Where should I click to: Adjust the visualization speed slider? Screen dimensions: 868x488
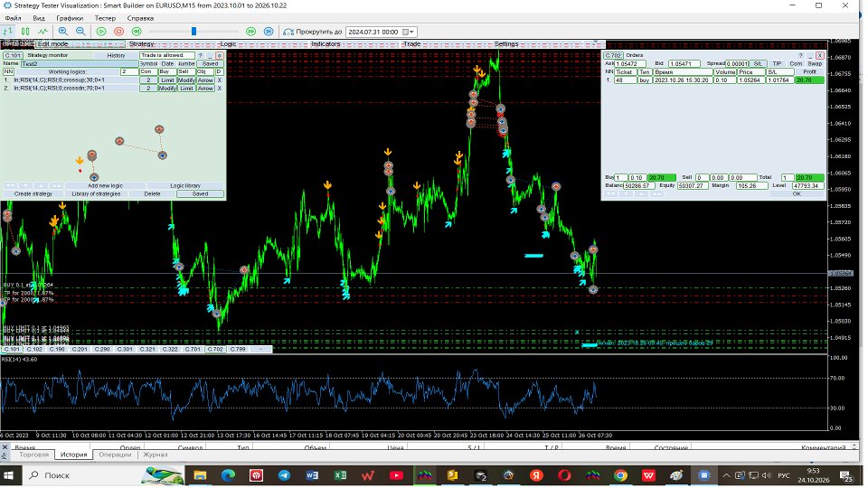tap(193, 32)
